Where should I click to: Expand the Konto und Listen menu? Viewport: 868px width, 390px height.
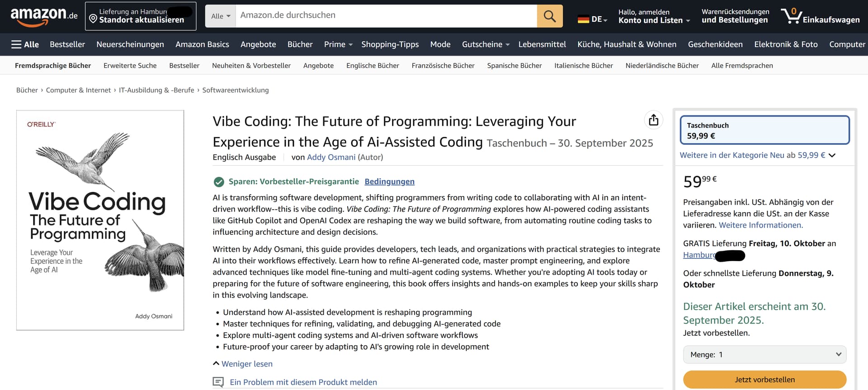[654, 16]
